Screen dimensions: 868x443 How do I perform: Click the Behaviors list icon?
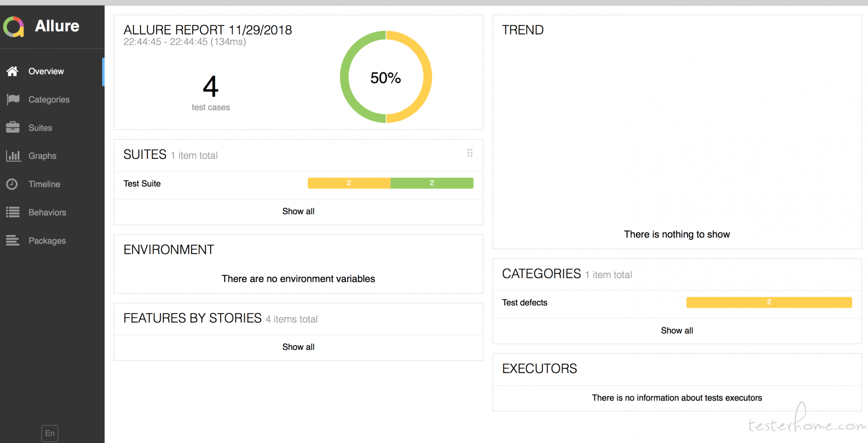tap(13, 212)
